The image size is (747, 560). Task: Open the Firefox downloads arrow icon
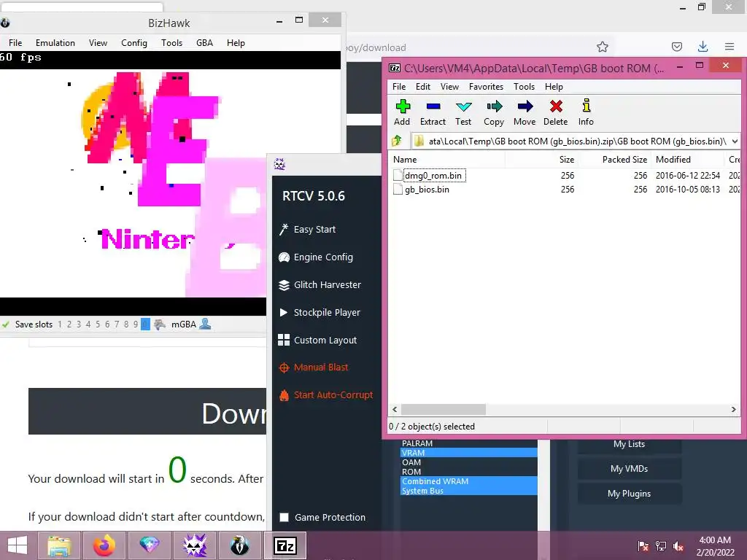703,46
